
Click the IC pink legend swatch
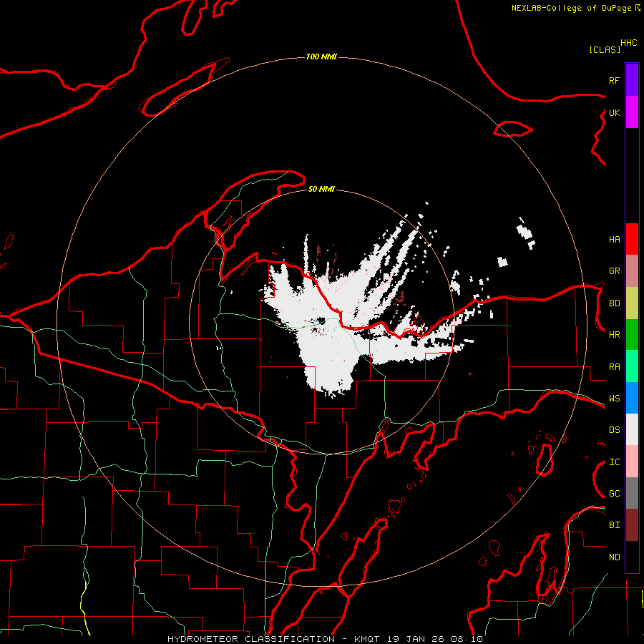(632, 462)
